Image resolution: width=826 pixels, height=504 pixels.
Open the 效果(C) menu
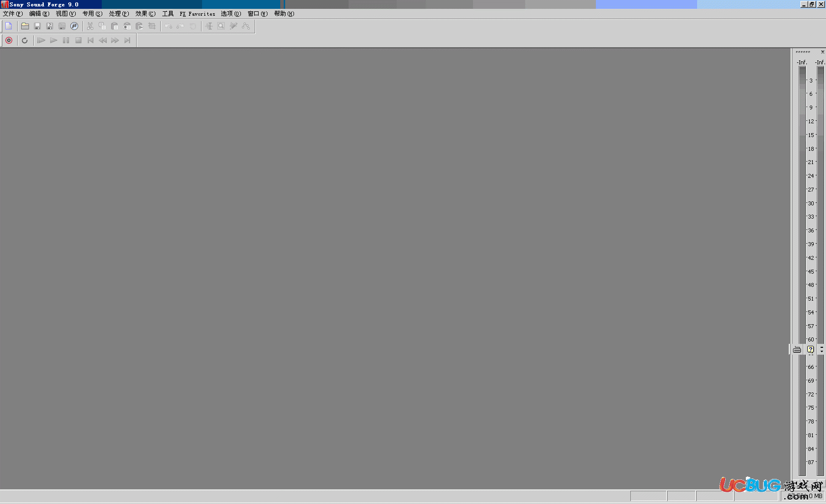click(x=146, y=14)
